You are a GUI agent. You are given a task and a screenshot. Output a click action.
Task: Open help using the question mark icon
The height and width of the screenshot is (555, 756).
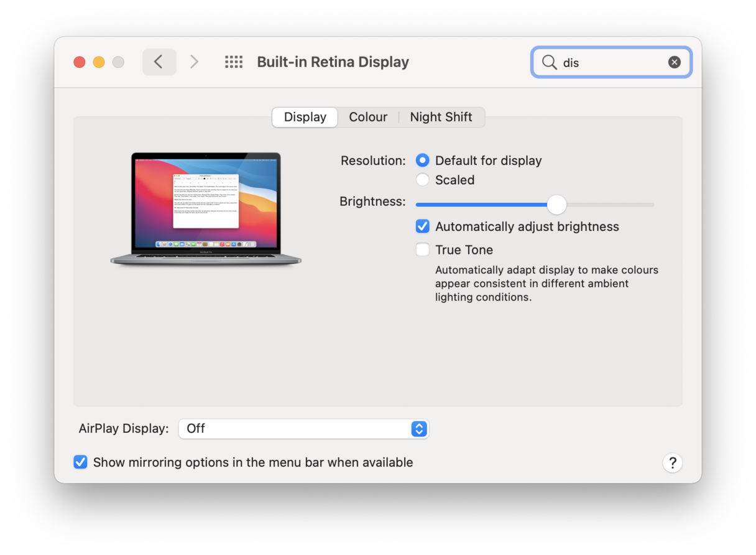672,462
